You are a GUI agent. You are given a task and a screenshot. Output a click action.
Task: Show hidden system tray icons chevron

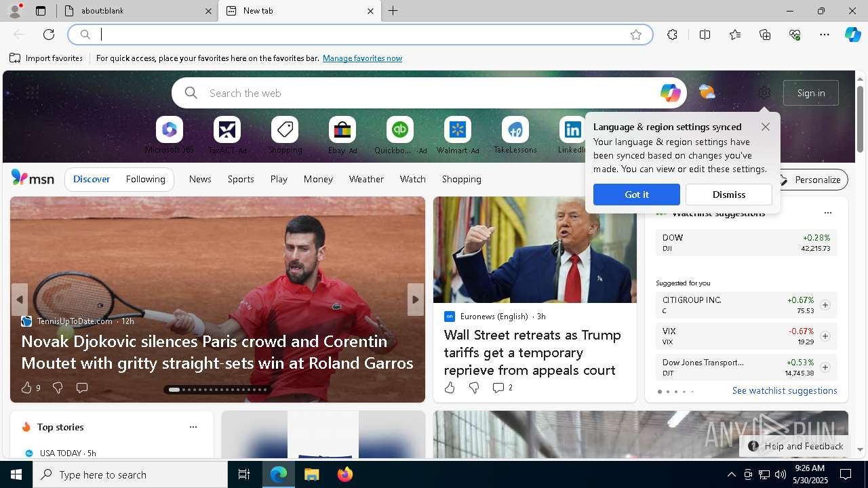click(x=731, y=474)
